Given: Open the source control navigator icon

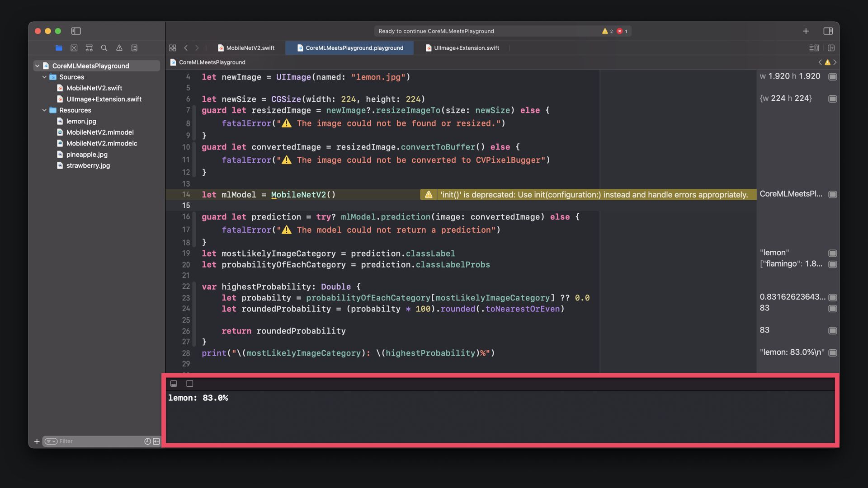Looking at the screenshot, I should coord(74,48).
